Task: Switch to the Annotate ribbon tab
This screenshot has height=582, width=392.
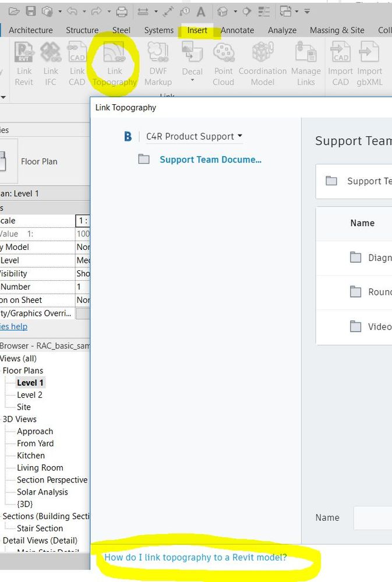Action: point(237,30)
